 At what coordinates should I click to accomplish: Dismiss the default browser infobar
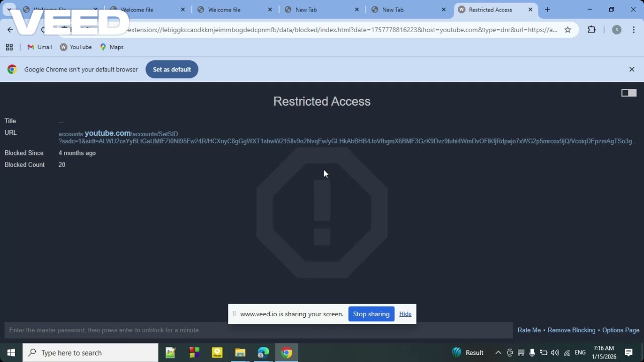point(632,69)
